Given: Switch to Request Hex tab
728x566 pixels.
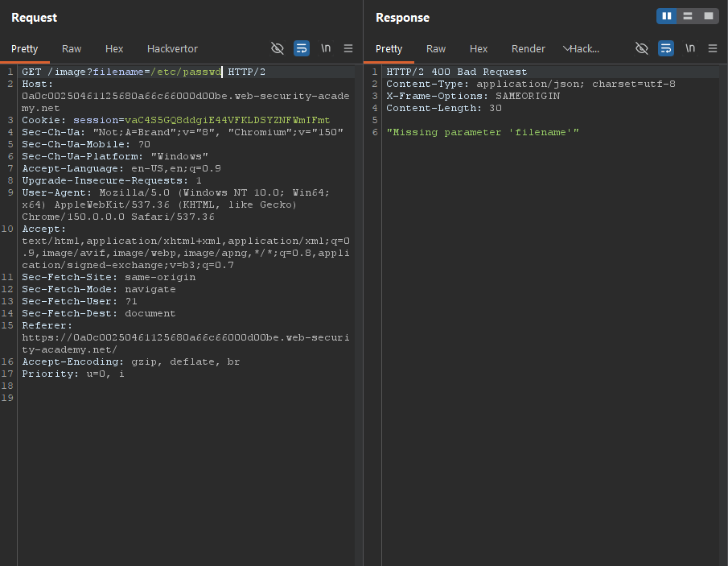Looking at the screenshot, I should click(114, 49).
